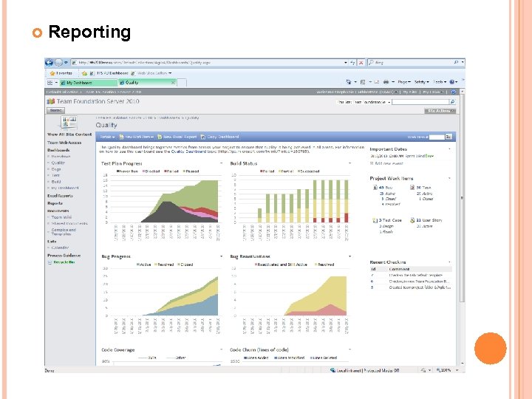Open Calendar list in sidebar

click(60, 248)
